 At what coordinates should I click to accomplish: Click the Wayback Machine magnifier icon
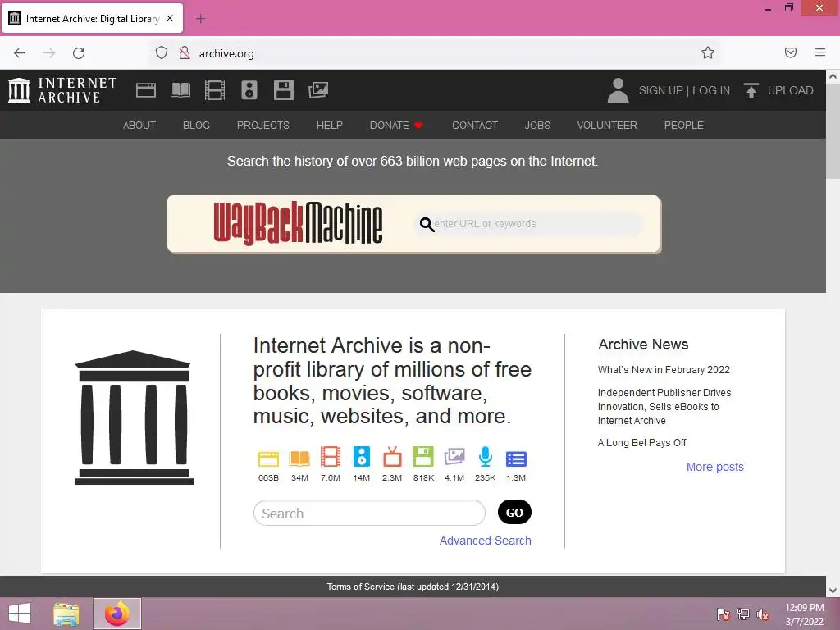pos(427,225)
